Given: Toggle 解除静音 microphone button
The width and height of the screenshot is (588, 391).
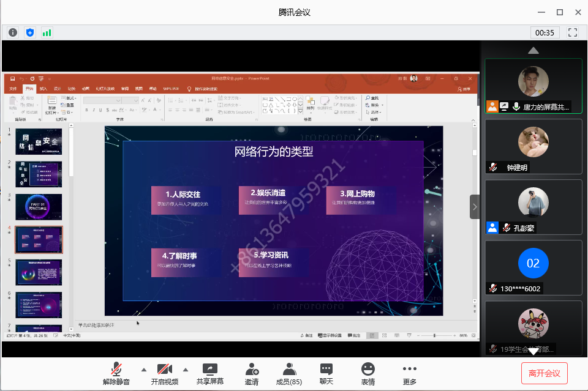Looking at the screenshot, I should pos(116,373).
